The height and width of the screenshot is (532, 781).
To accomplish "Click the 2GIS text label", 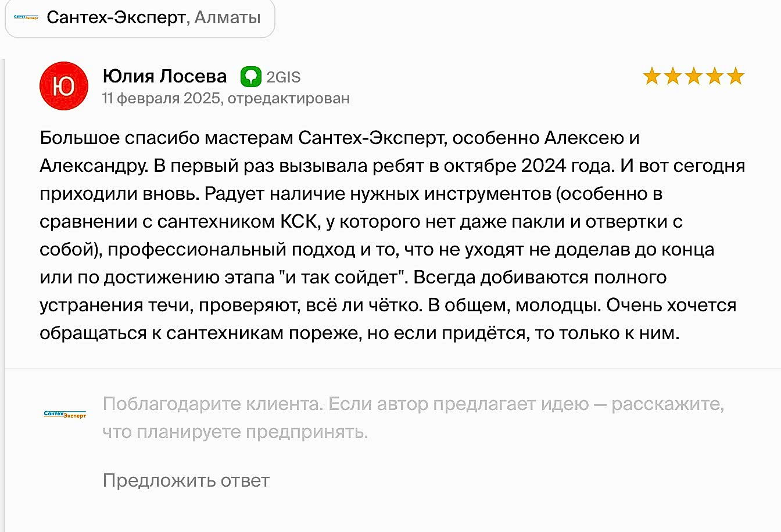I will coord(284,77).
